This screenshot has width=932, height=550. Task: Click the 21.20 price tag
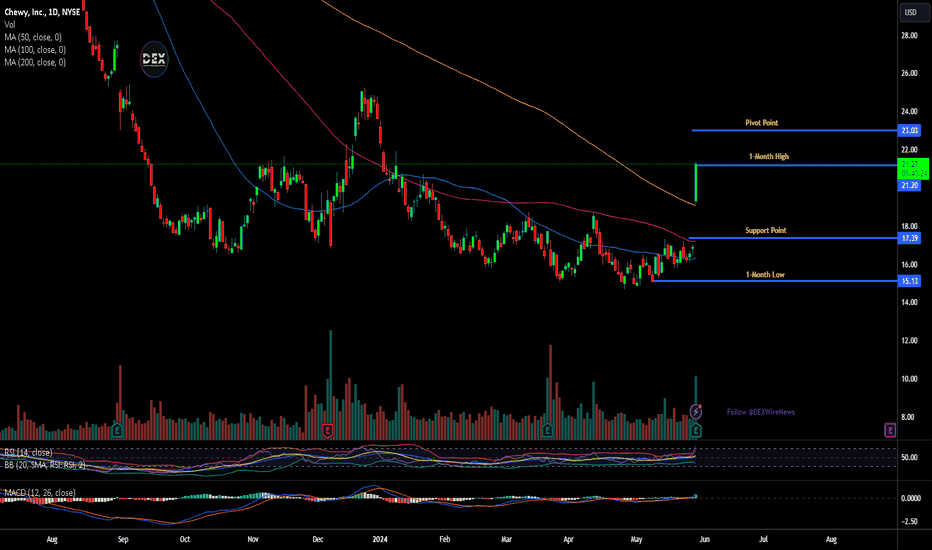(909, 186)
